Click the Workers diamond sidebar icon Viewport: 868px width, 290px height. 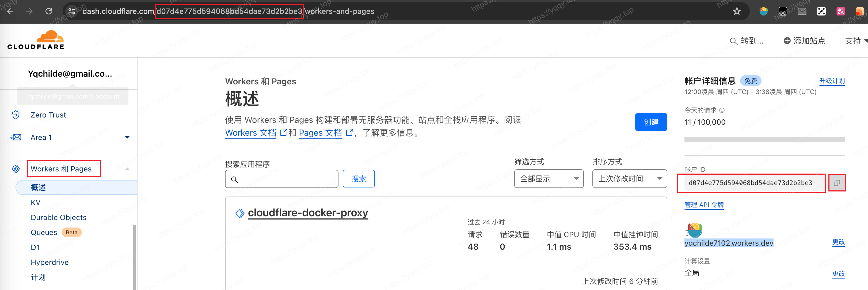pos(16,169)
